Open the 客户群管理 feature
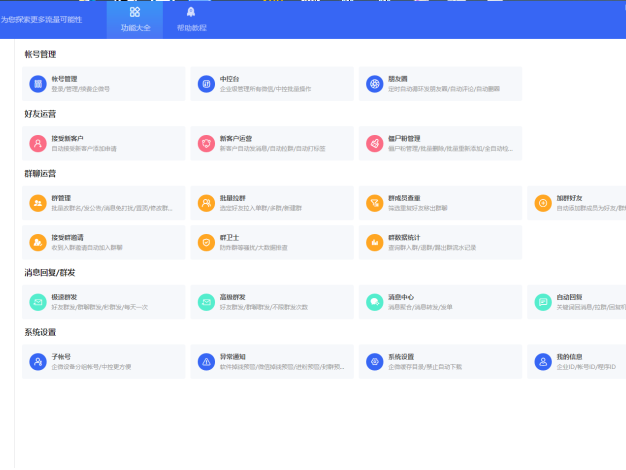This screenshot has width=626, height=470. coord(438,143)
